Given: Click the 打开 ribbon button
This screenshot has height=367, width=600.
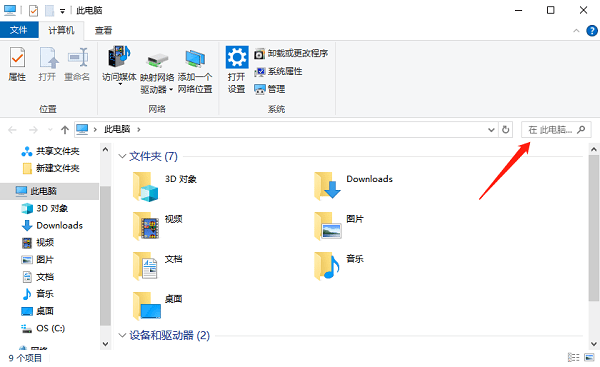Looking at the screenshot, I should 47,64.
